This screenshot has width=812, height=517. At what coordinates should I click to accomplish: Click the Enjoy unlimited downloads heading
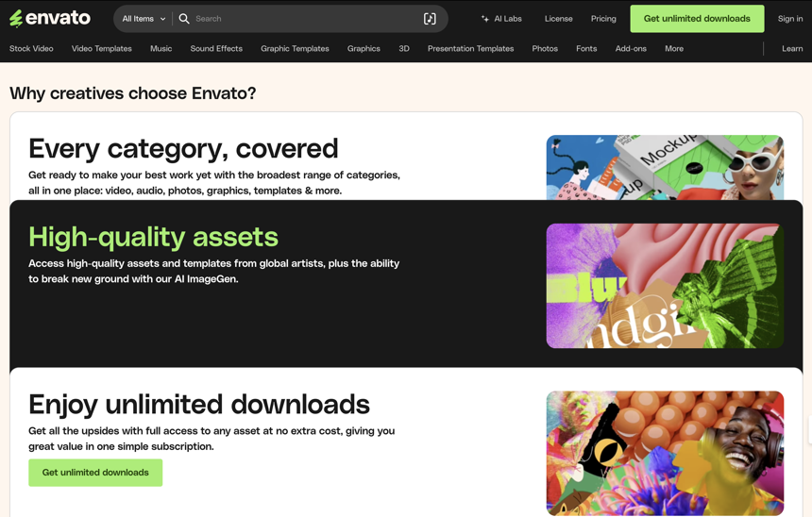[199, 404]
